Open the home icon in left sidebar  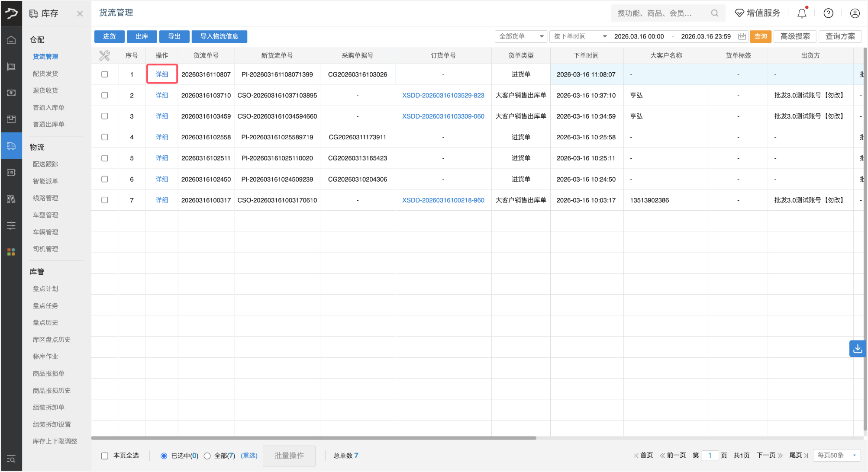(x=11, y=40)
